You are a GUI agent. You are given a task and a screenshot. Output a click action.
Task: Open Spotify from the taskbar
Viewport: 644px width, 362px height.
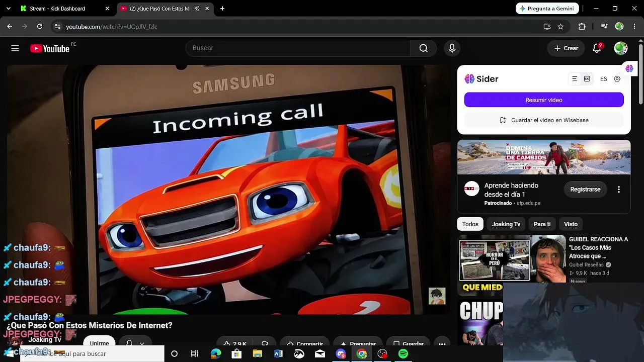click(x=403, y=354)
